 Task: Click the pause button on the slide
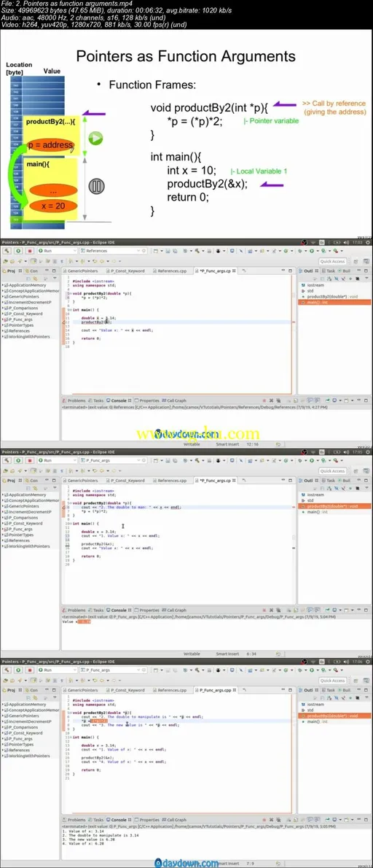point(96,187)
